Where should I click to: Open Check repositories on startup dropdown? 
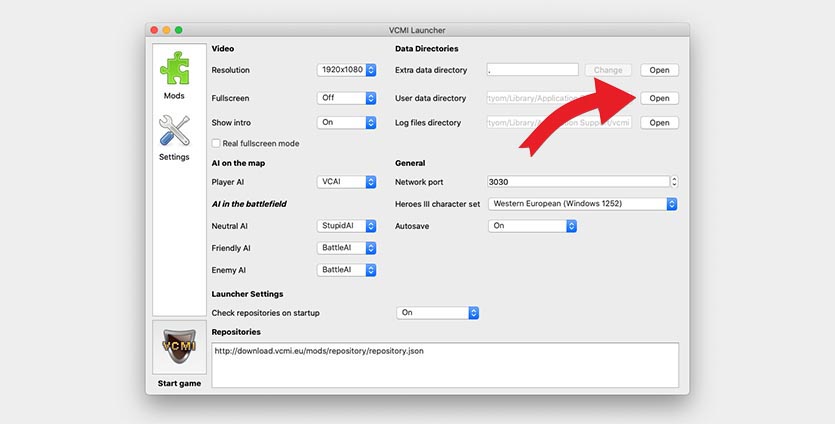point(438,313)
